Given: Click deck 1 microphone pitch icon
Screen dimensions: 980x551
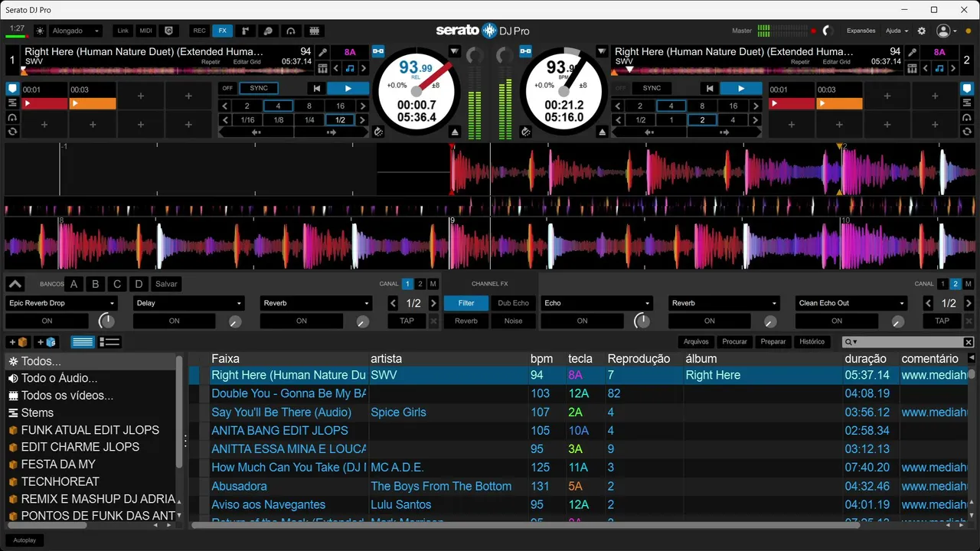Looking at the screenshot, I should click(x=323, y=52).
